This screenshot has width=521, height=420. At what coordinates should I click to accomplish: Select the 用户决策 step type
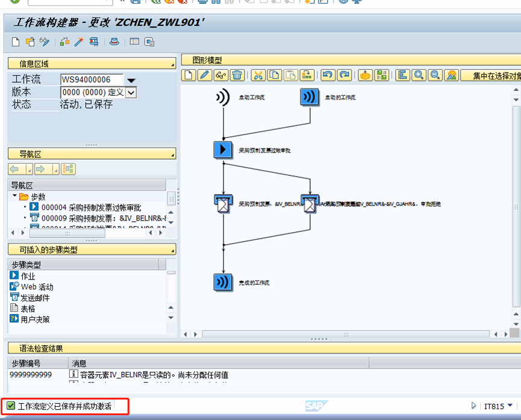click(30, 319)
